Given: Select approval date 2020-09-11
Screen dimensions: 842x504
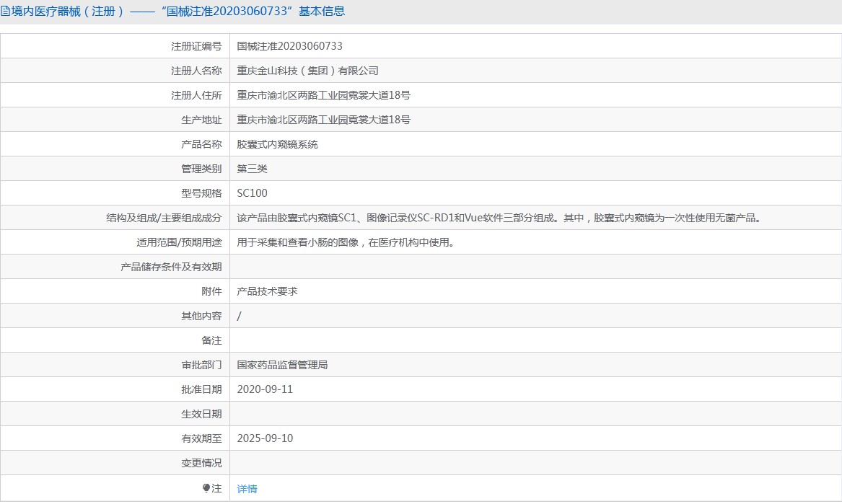Looking at the screenshot, I should (x=265, y=389).
